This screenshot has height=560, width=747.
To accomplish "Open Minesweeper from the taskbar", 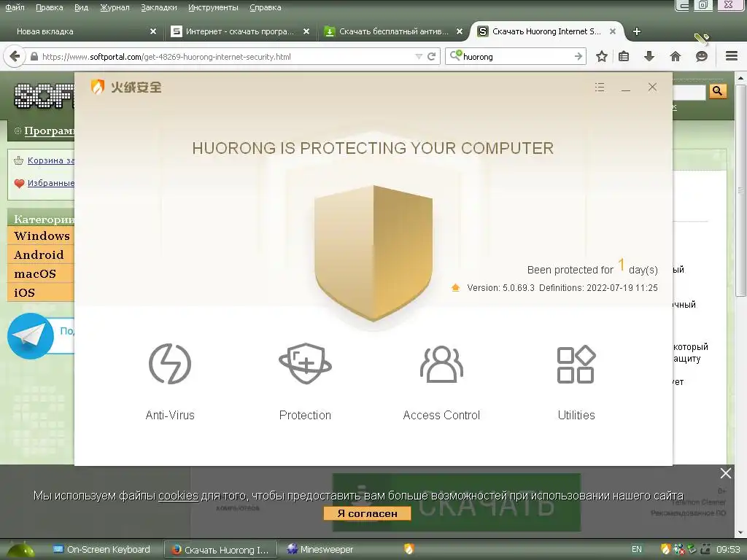I will pos(321,550).
